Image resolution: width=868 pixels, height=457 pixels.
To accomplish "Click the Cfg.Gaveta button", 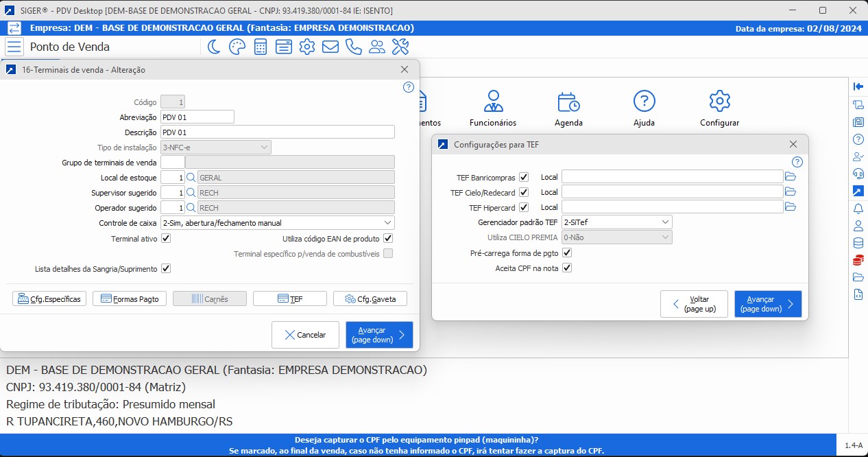I will coord(370,299).
